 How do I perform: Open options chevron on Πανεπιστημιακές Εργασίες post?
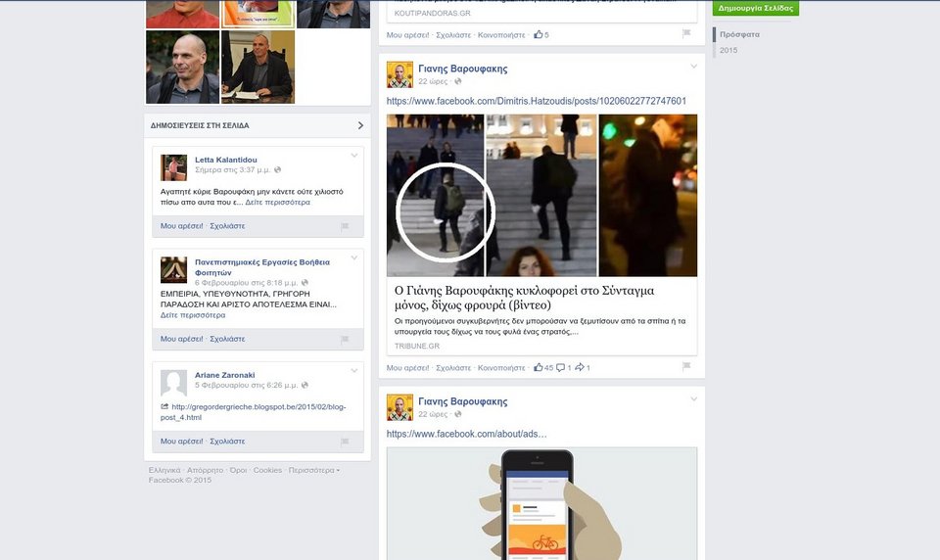[354, 258]
